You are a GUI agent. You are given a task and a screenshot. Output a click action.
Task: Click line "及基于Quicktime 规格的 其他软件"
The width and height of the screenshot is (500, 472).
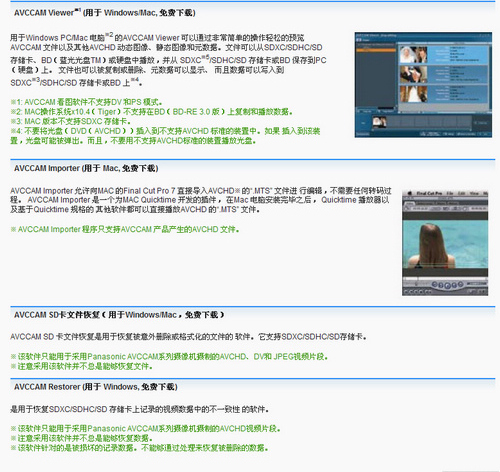pos(135,210)
